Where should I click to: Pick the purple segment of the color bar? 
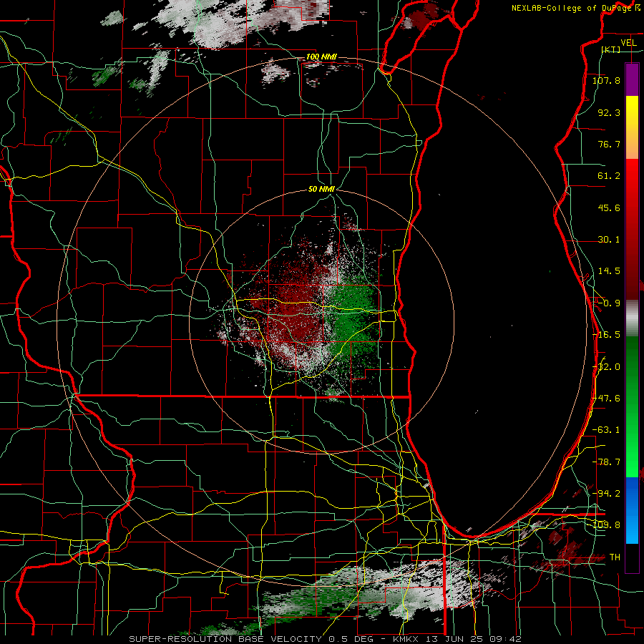tap(632, 79)
